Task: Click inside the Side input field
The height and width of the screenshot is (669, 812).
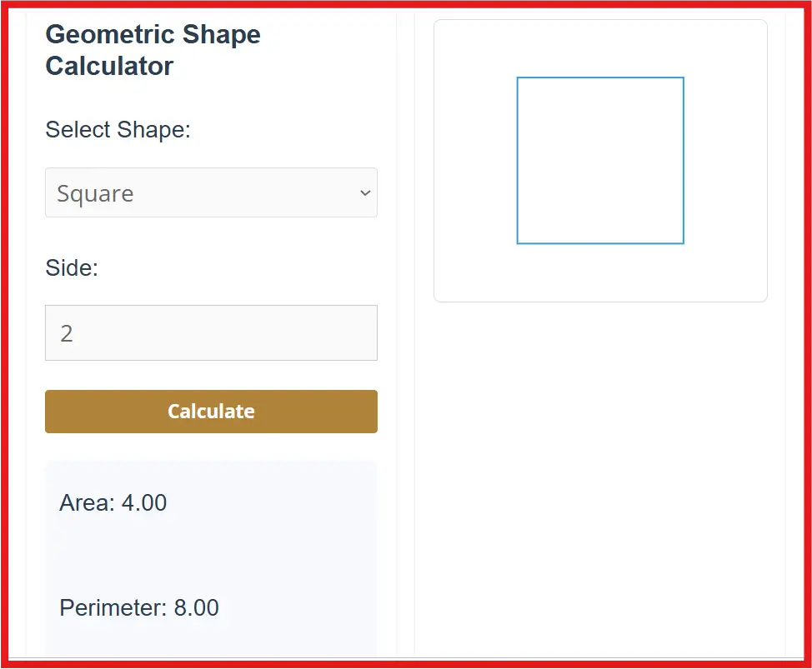Action: click(x=211, y=332)
